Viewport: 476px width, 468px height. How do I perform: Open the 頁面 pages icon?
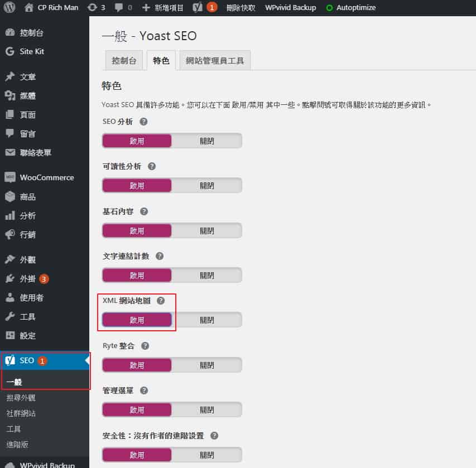point(10,114)
